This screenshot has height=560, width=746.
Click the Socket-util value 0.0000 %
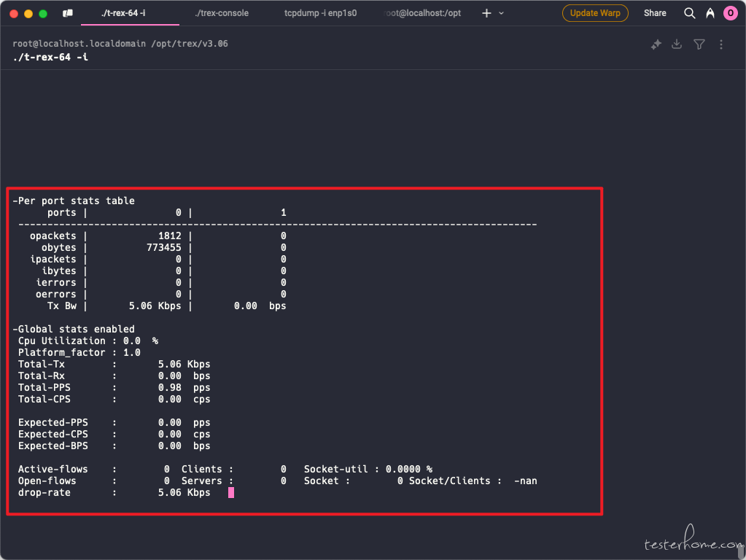pyautogui.click(x=409, y=469)
